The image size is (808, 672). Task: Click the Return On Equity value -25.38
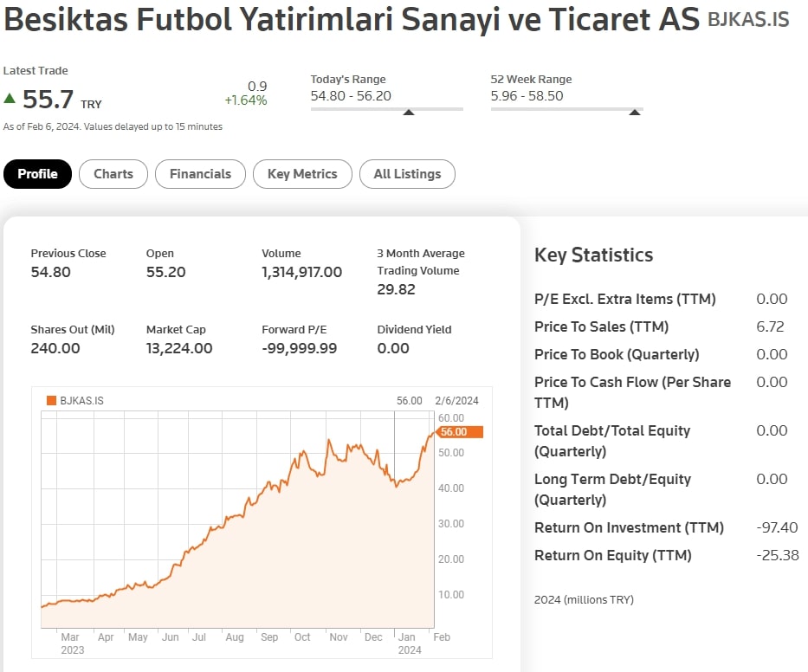(778, 556)
